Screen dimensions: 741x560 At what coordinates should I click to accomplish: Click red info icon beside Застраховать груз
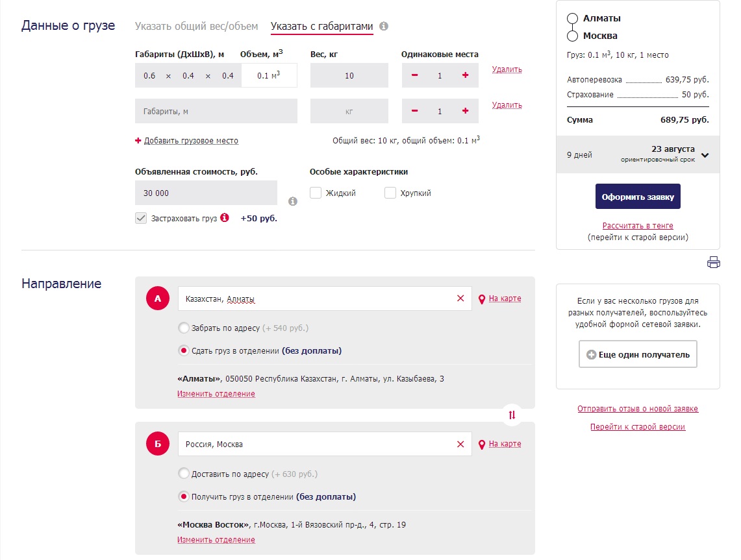tap(225, 218)
